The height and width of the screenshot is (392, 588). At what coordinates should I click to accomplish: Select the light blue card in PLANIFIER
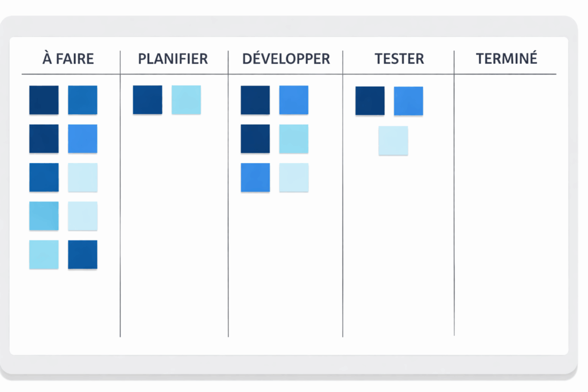186,100
